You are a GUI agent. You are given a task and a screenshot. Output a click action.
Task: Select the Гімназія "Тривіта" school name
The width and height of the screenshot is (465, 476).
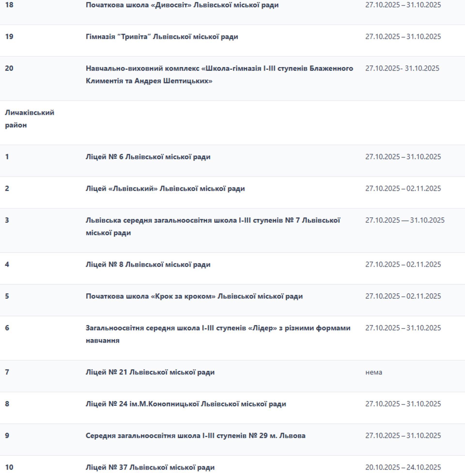(162, 37)
